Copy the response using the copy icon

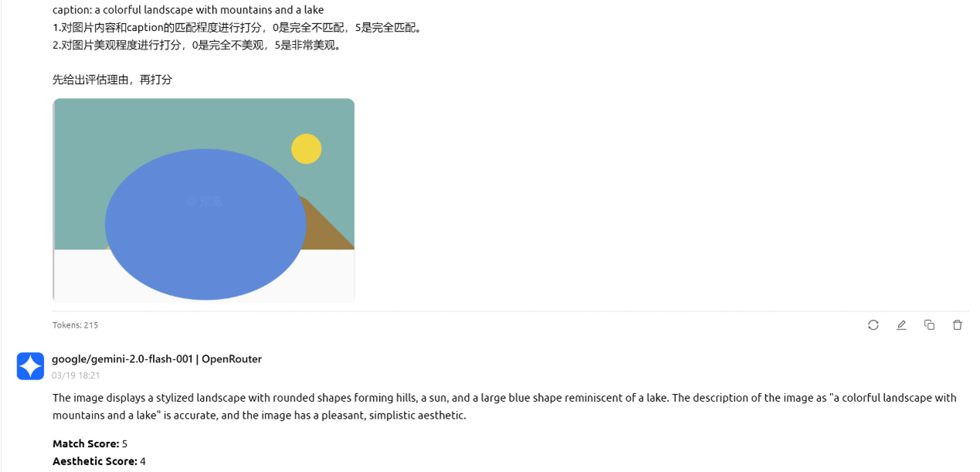[x=929, y=324]
